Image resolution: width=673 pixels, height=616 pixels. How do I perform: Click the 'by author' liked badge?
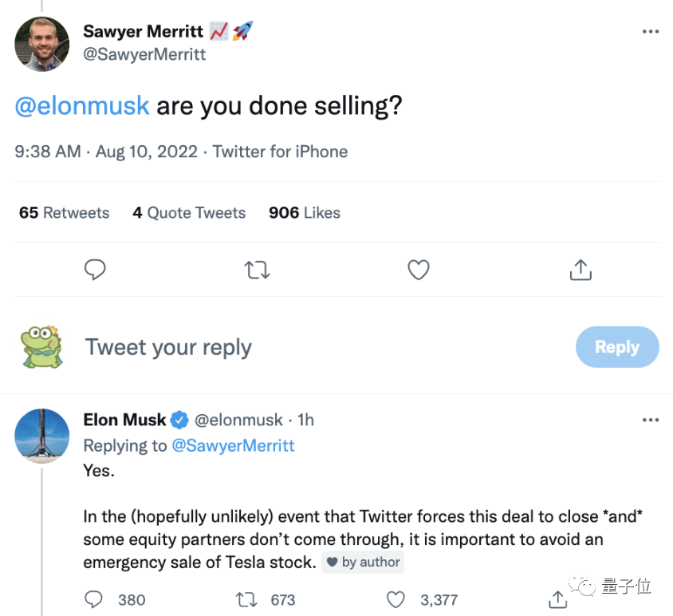click(363, 563)
